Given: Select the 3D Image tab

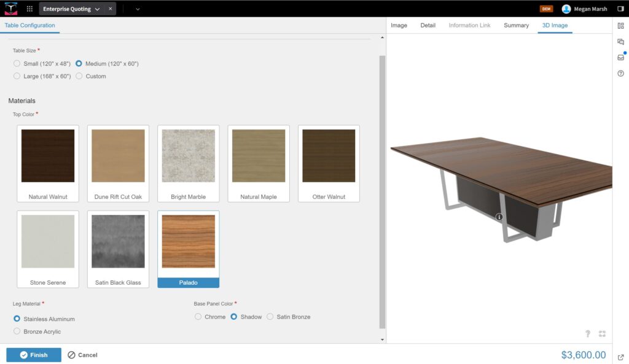Looking at the screenshot, I should click(x=555, y=25).
